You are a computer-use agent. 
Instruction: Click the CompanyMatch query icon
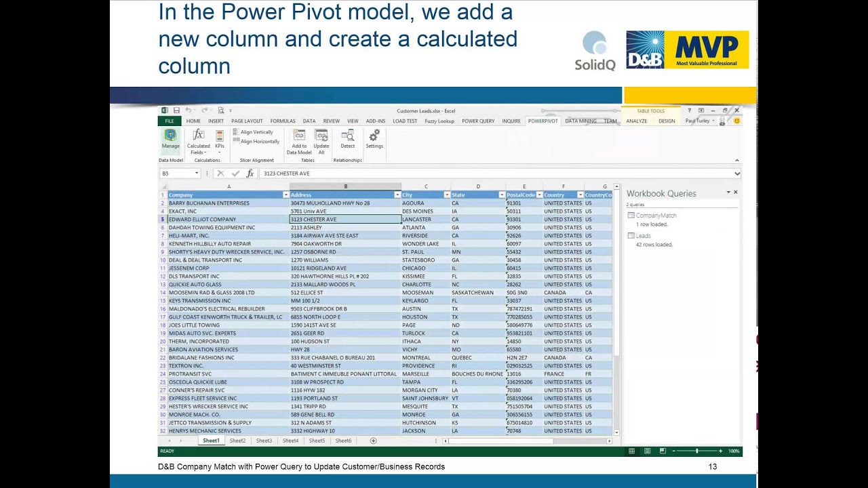click(631, 216)
